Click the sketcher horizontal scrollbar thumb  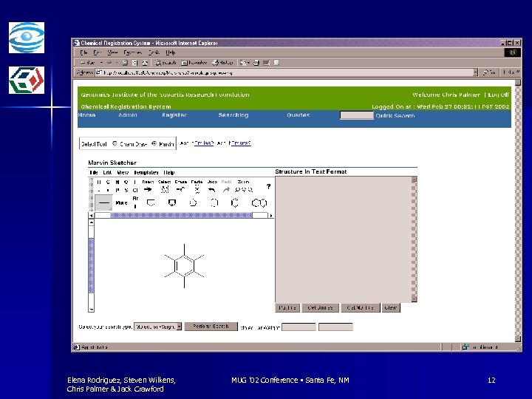[x=181, y=215]
